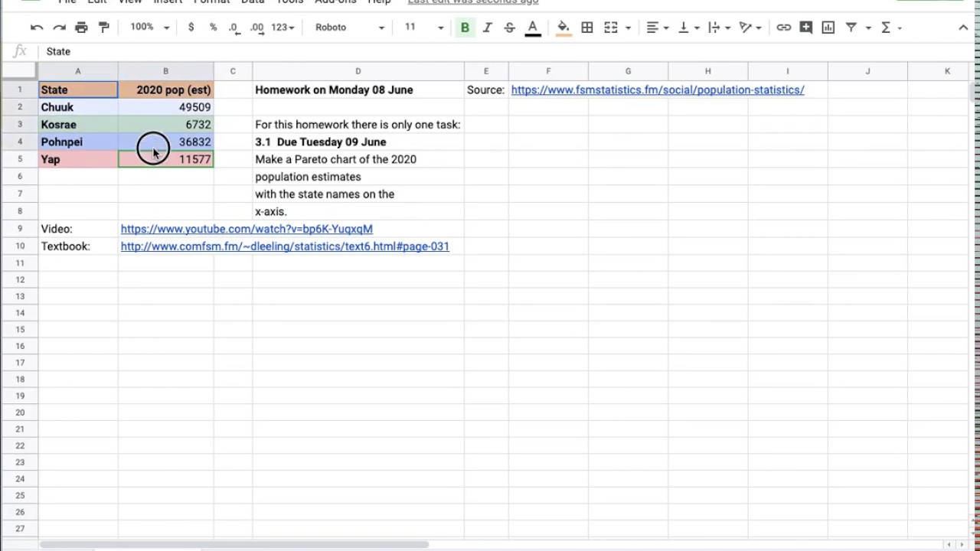Open font size 11 dropdown

[424, 28]
